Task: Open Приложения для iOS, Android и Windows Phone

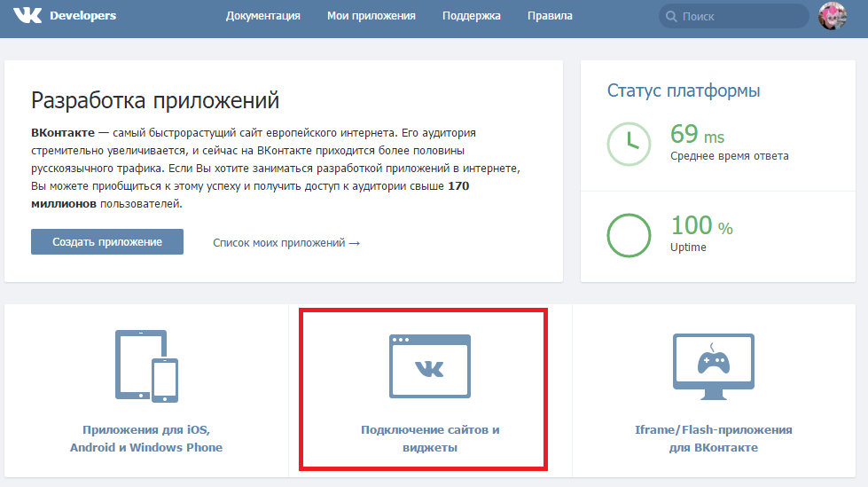Action: (146, 438)
